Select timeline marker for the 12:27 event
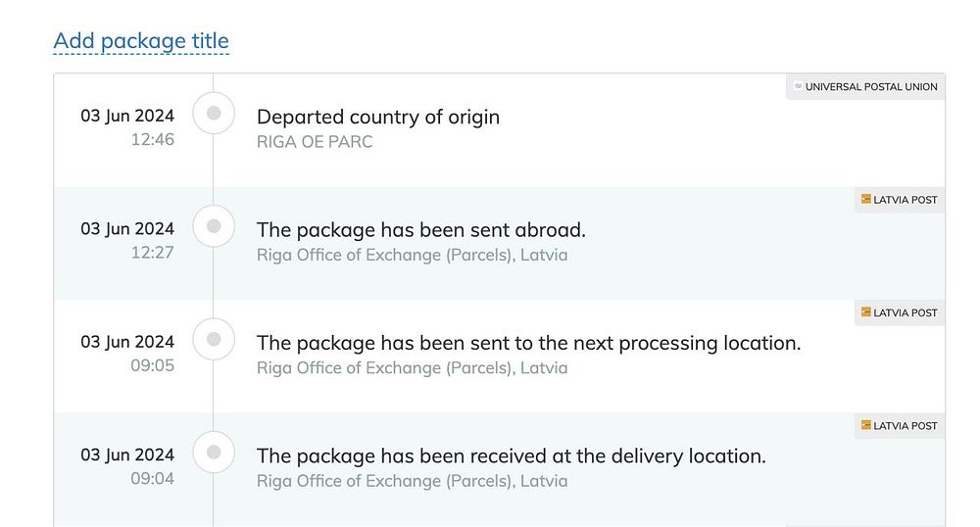980x527 pixels. click(x=214, y=227)
